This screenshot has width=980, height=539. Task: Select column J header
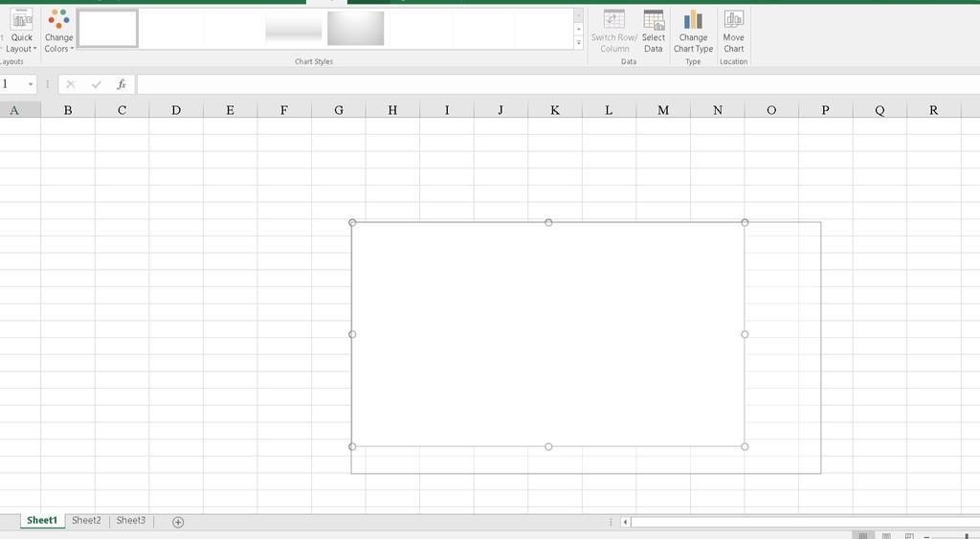[501, 110]
